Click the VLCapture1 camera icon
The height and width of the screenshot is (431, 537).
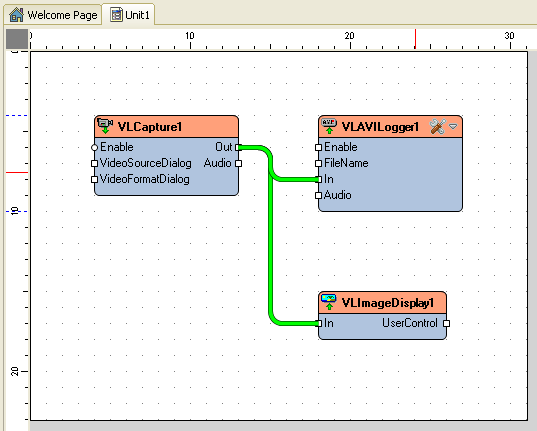point(105,126)
